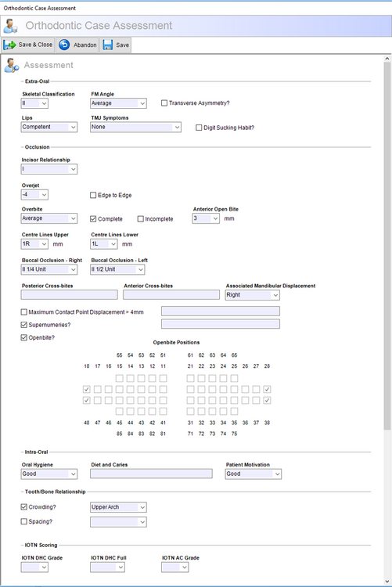Enable the Digit Sucking Habit checkbox
The height and width of the screenshot is (587, 392).
coord(199,128)
